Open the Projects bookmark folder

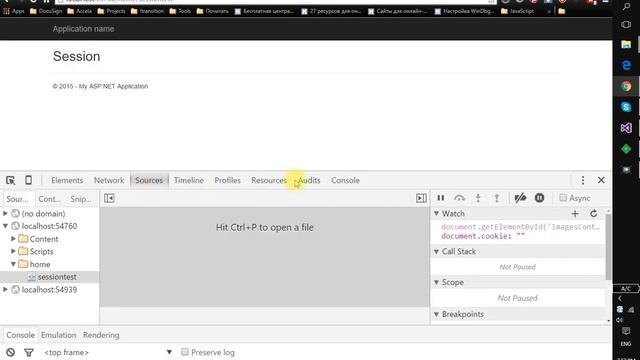111,11
